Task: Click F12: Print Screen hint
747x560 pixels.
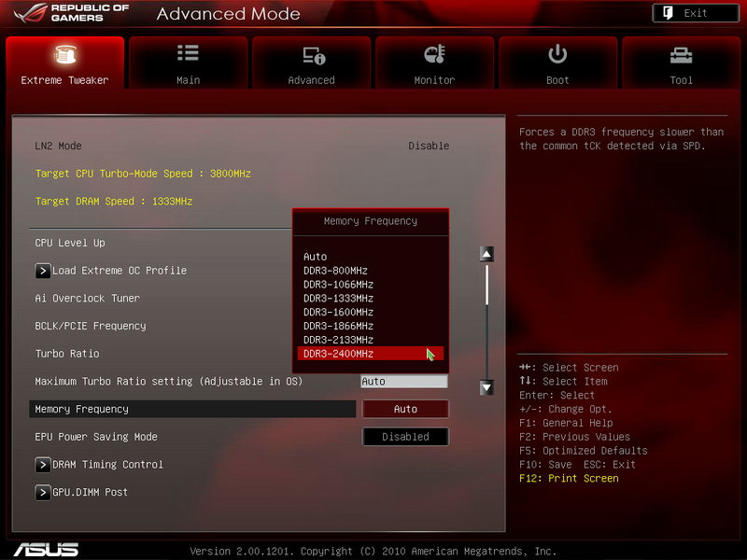Action: (x=569, y=478)
